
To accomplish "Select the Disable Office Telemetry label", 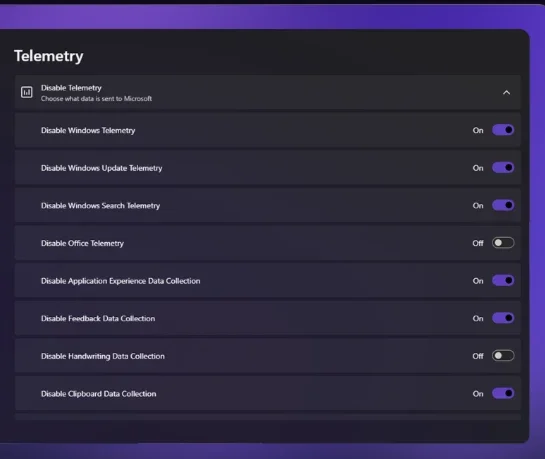I will (82, 243).
